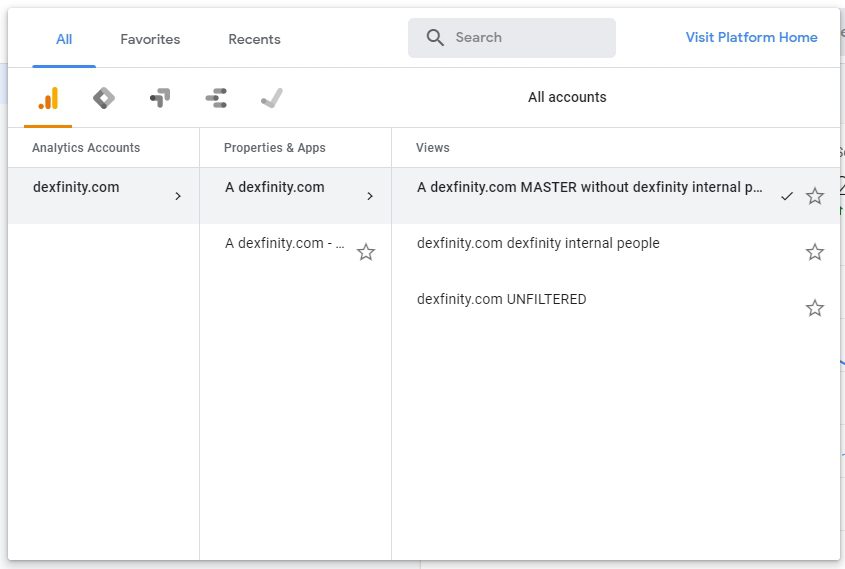Click 'Views' column header
This screenshot has height=569, width=845.
click(432, 148)
